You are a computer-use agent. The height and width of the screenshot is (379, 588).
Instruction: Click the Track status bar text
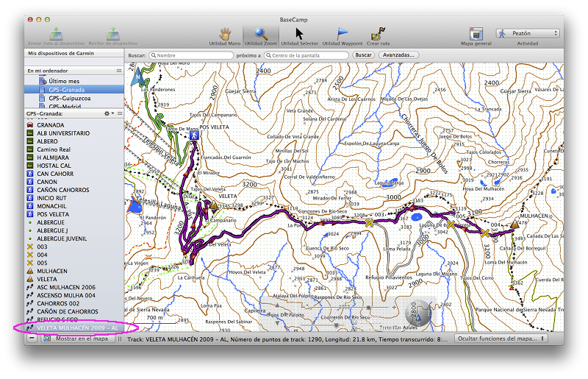(x=287, y=339)
